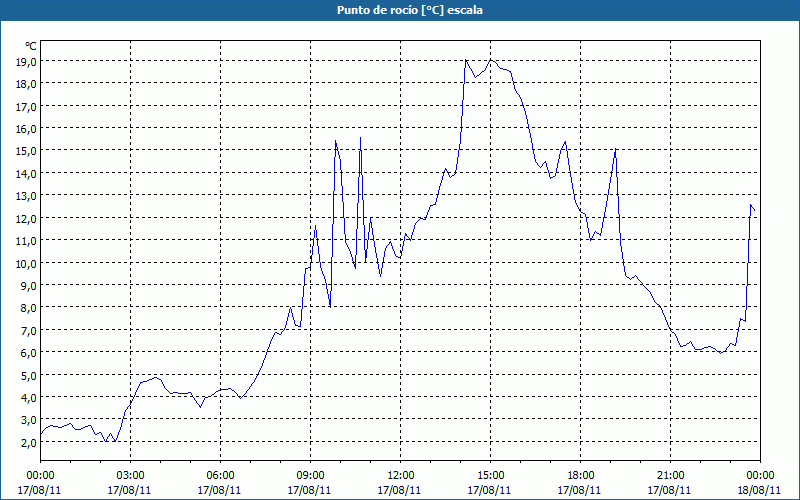Click the °C unit label on axis
Screen dimensions: 800x500
pyautogui.click(x=31, y=46)
